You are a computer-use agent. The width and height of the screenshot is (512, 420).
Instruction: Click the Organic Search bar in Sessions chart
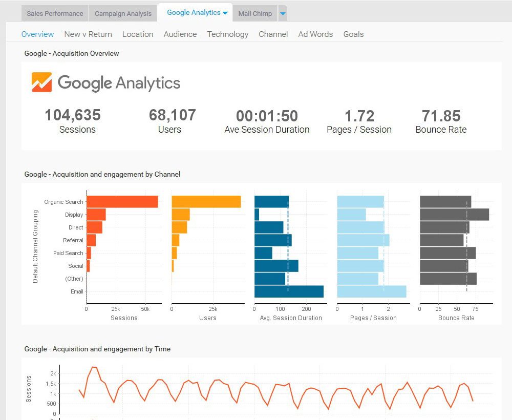point(122,202)
